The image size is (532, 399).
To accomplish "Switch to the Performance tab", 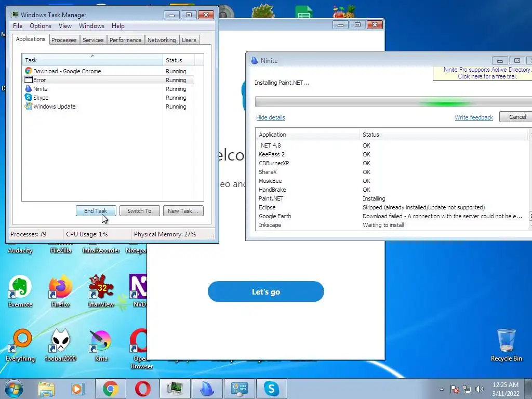I will [x=126, y=40].
